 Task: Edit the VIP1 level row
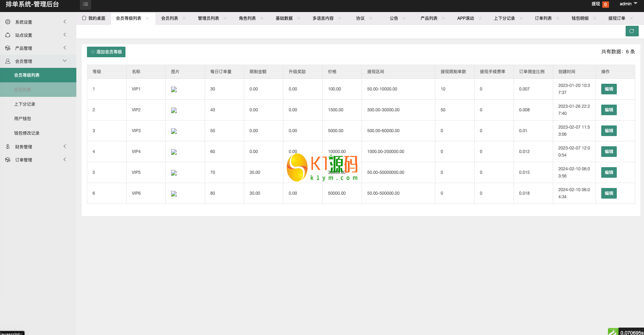click(609, 89)
